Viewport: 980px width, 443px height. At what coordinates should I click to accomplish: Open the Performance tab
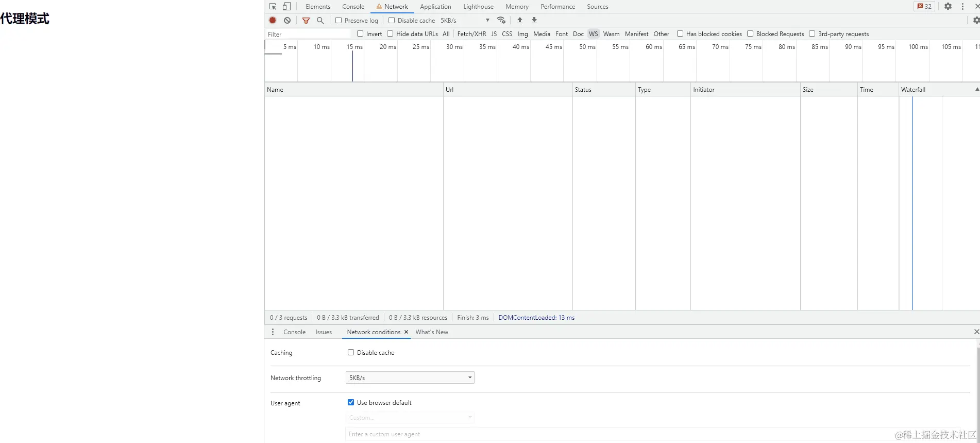pyautogui.click(x=557, y=7)
